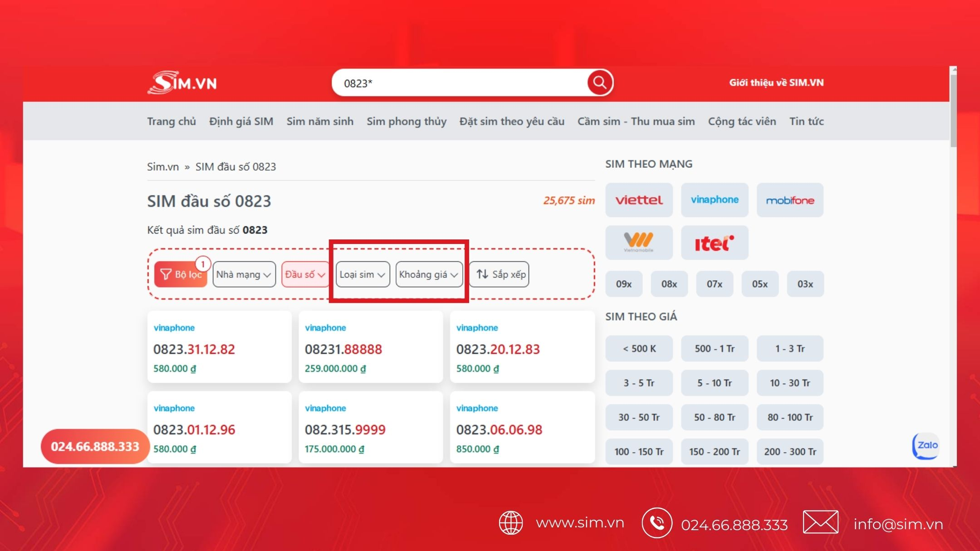
Task: Click the 850.000 đ price text
Action: (x=477, y=449)
